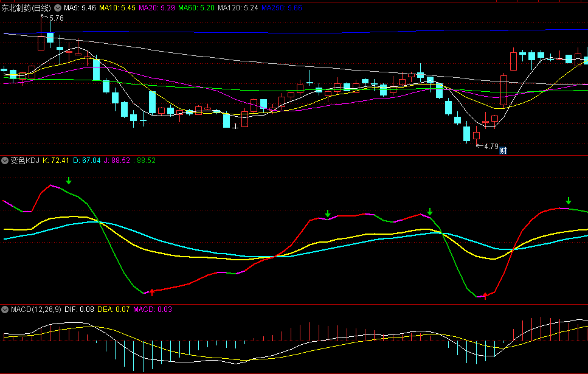Viewport: 588px width, 374px height.
Task: Click the MACD(12,26,9) indicator name
Action: pos(36,310)
